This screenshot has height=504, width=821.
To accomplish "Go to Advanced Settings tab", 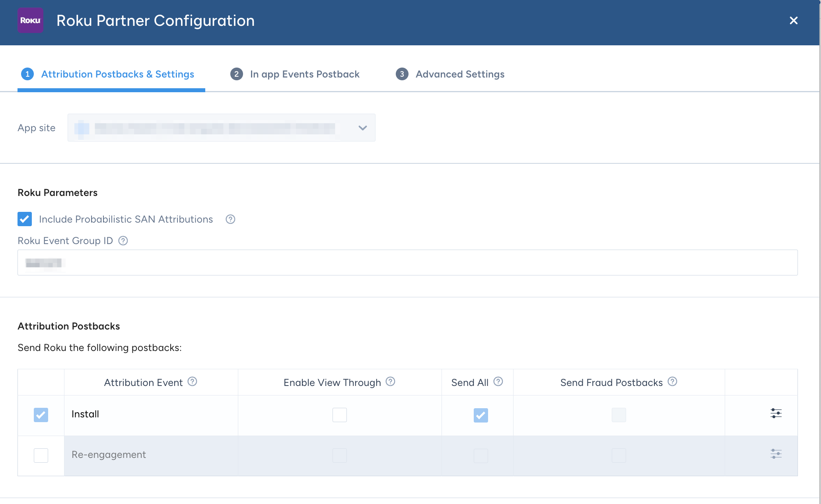I will (450, 74).
